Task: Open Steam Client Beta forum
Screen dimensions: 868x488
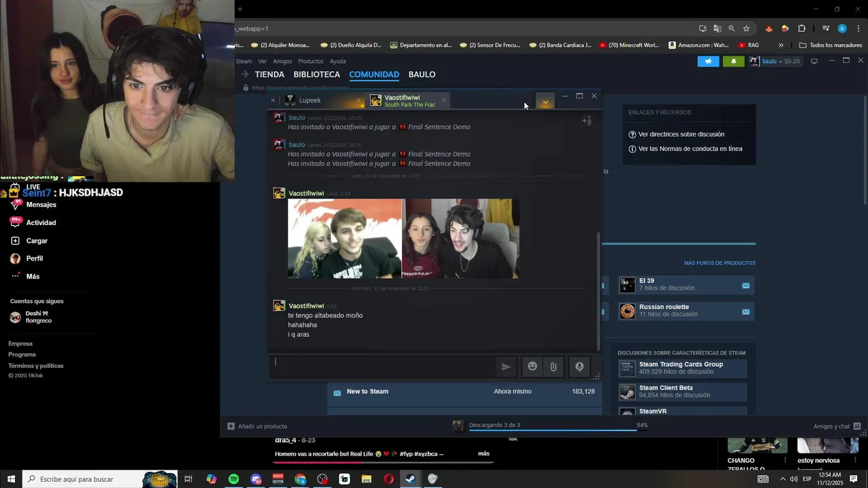Action: tap(682, 391)
